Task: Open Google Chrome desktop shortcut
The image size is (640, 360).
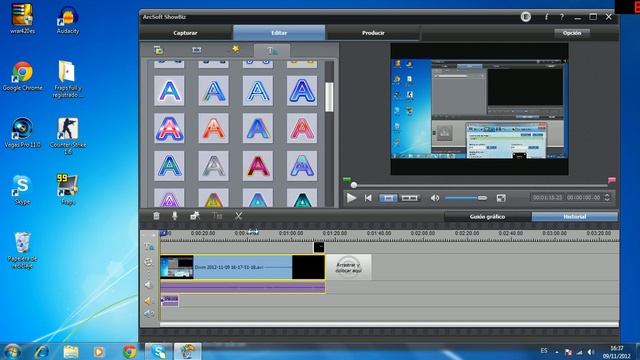Action: [22, 76]
